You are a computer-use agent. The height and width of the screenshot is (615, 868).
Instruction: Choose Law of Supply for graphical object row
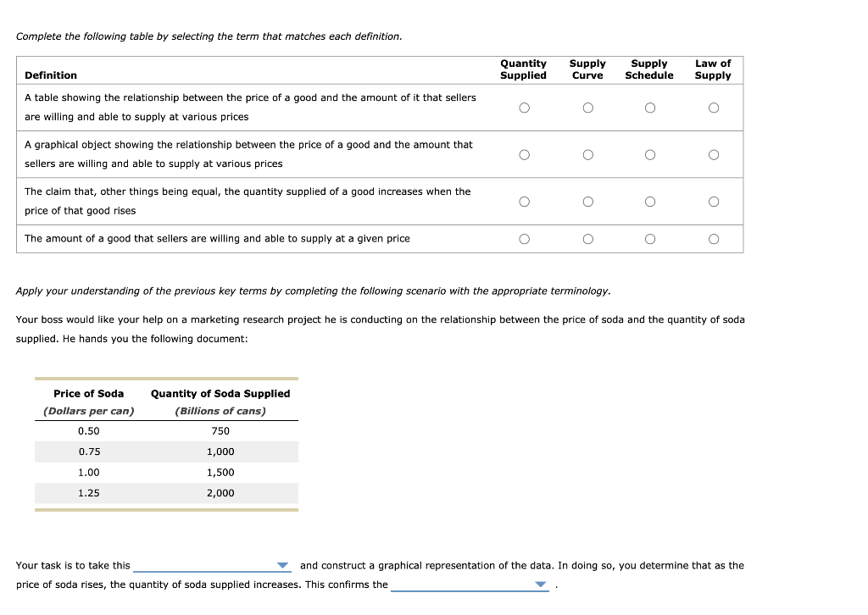(x=714, y=155)
